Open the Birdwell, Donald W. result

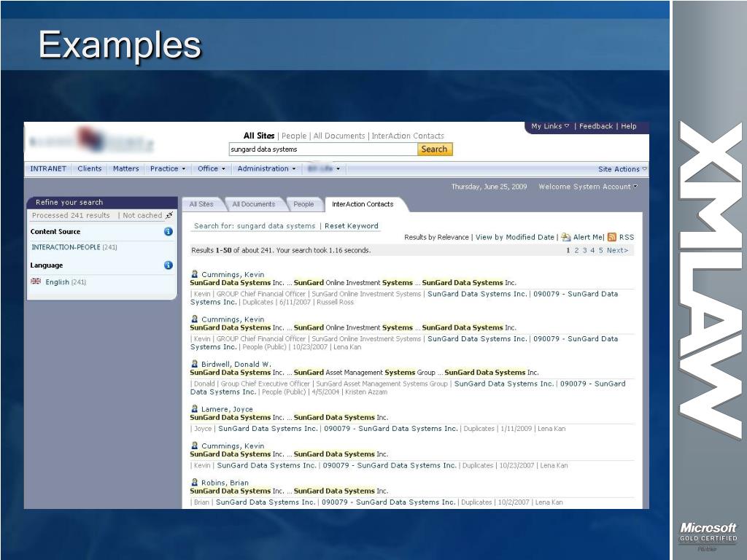coord(236,365)
